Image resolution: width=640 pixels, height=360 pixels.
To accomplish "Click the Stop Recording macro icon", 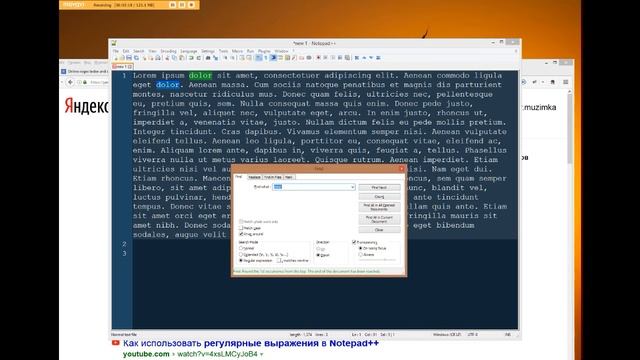I will click(x=325, y=58).
